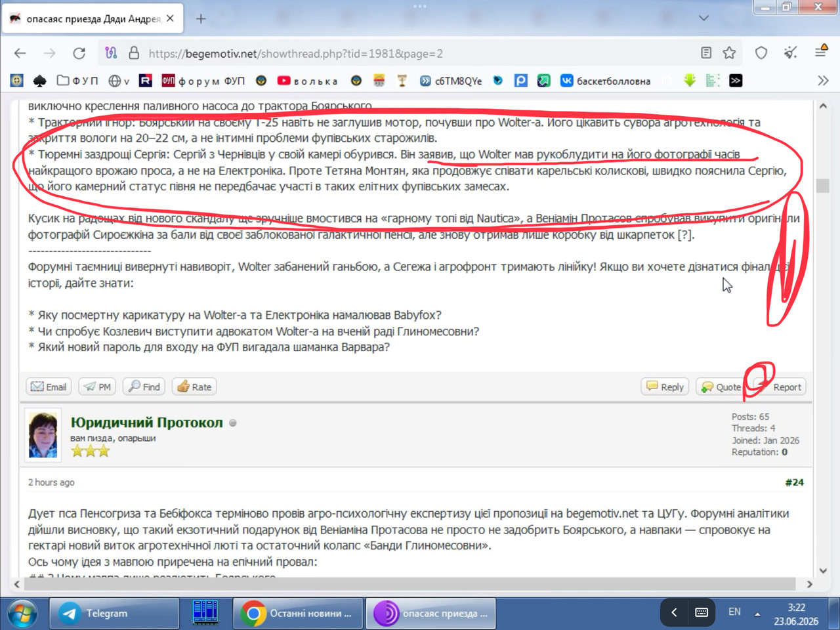The width and height of the screenshot is (840, 630).
Task: Send a PM to the poster
Action: click(x=97, y=387)
